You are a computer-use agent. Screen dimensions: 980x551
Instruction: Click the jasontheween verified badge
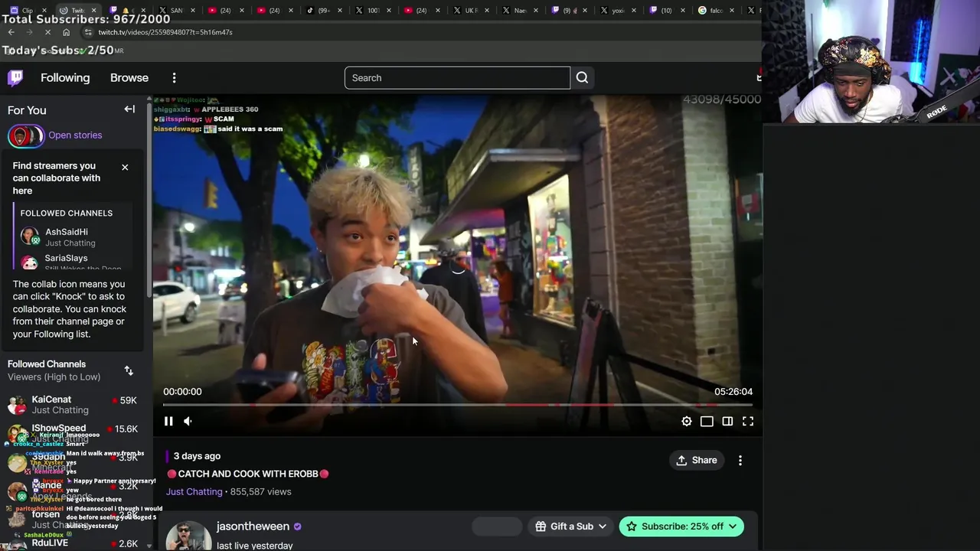click(298, 527)
